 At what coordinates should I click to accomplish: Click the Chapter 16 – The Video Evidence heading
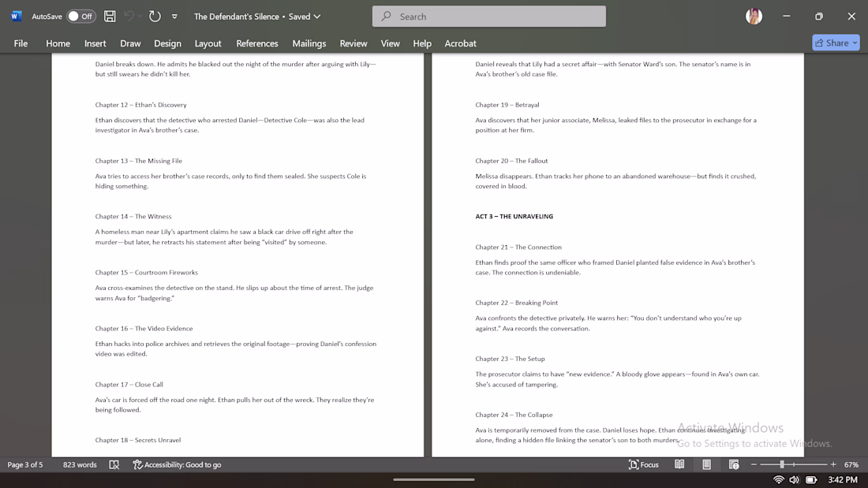point(144,329)
